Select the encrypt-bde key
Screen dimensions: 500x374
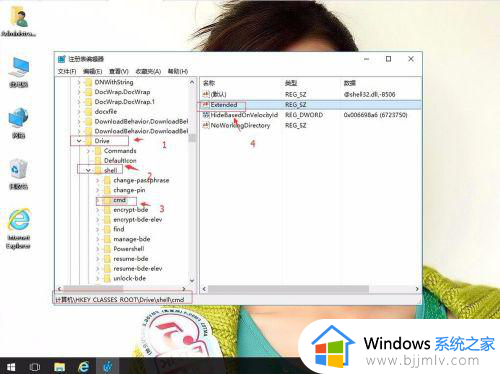point(131,210)
